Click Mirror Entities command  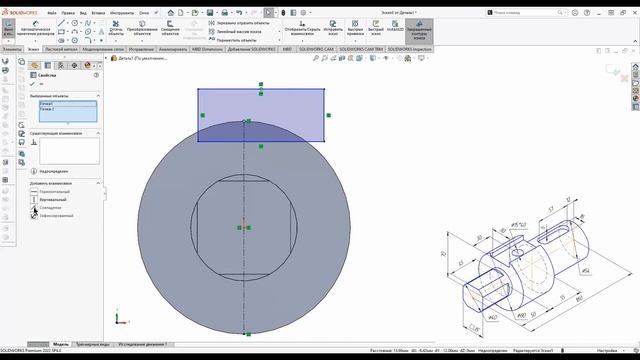pyautogui.click(x=239, y=23)
